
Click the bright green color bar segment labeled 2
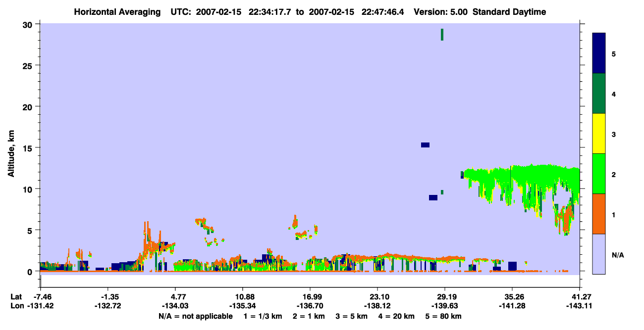point(599,174)
